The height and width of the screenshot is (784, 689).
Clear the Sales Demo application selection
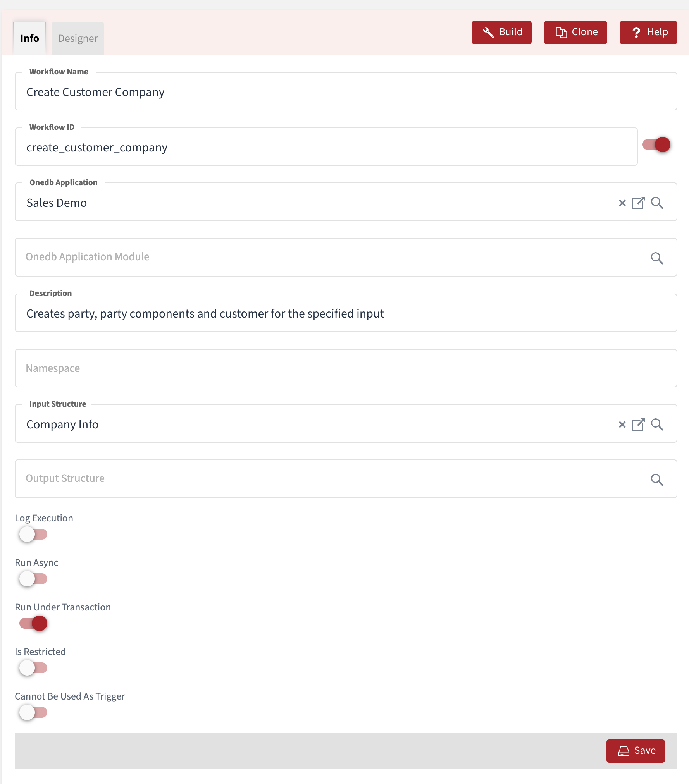pos(622,203)
